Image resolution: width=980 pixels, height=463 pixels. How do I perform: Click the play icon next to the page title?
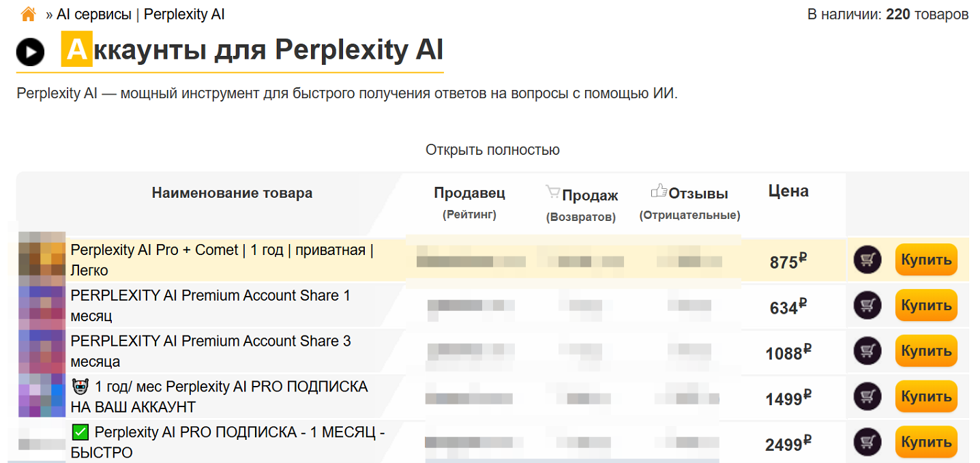(29, 51)
